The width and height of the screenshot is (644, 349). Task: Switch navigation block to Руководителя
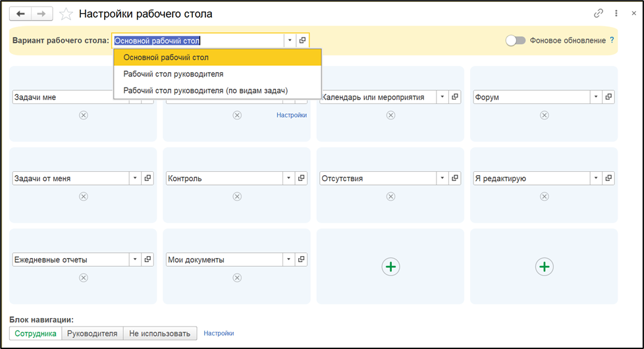pyautogui.click(x=92, y=333)
